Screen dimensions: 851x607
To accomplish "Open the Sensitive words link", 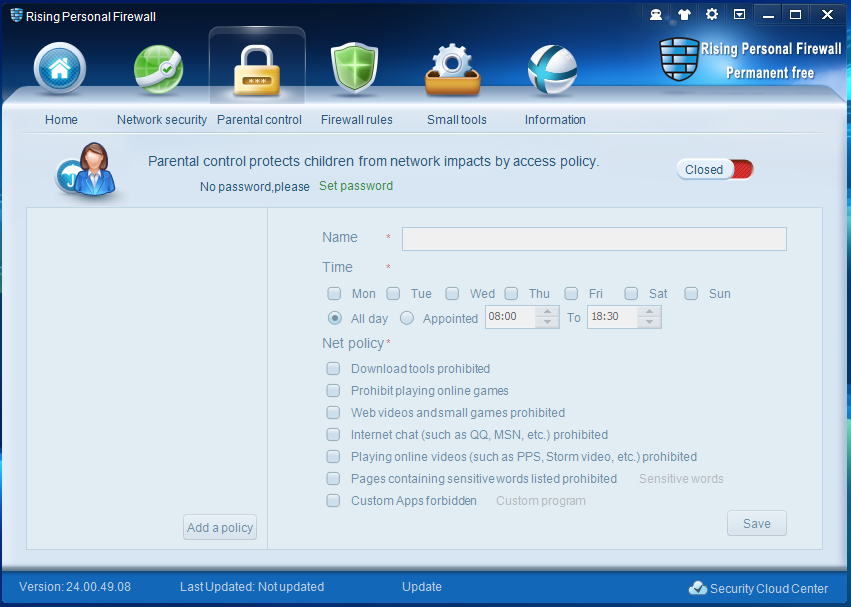I will (x=681, y=479).
